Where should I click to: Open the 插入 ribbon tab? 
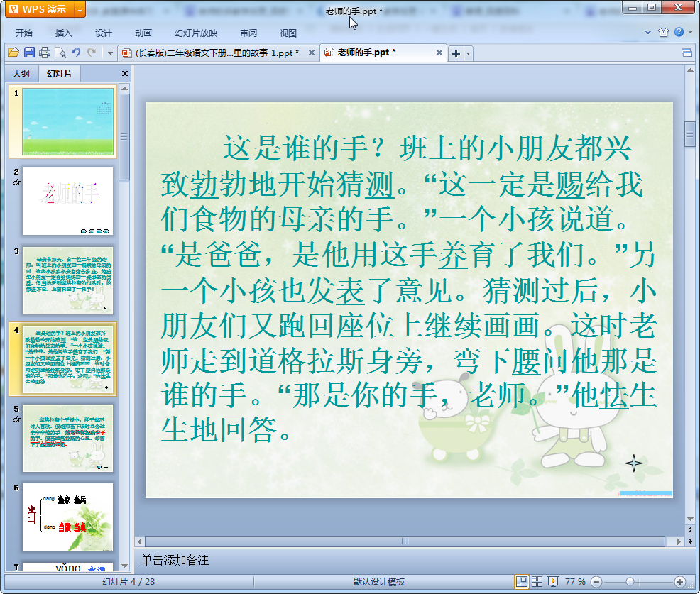click(63, 33)
